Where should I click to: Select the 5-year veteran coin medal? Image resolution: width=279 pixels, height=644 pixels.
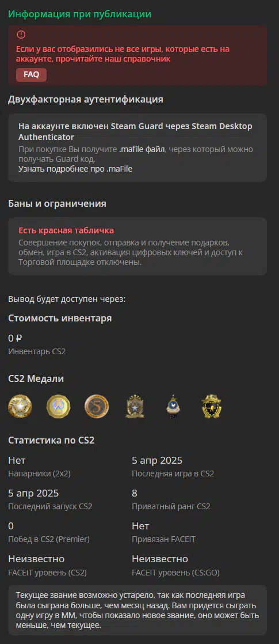[x=97, y=406]
